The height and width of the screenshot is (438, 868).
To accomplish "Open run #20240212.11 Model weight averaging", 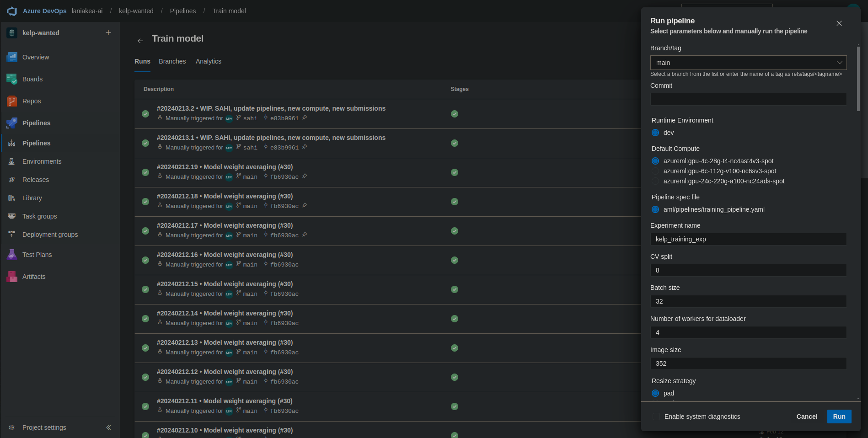I will point(225,401).
